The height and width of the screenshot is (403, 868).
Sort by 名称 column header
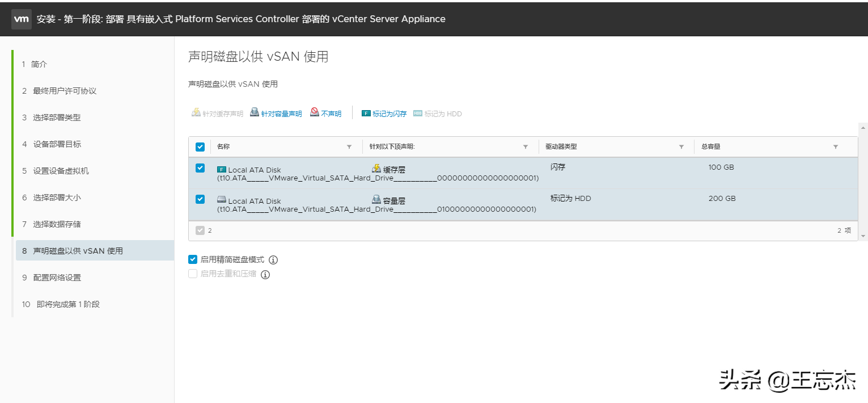223,146
